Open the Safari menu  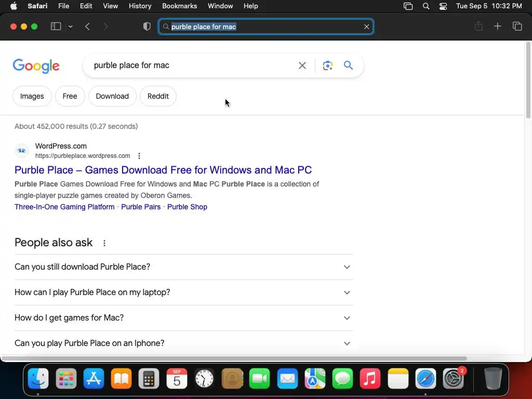pos(37,6)
